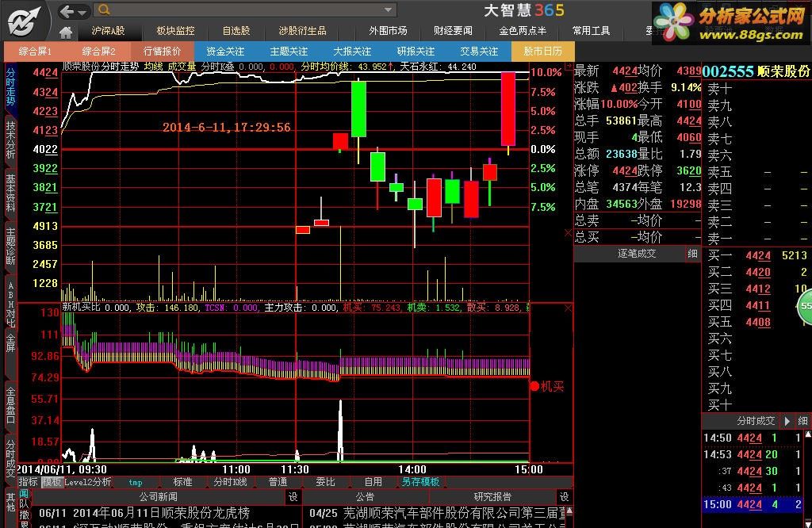Viewport: 812px width, 528px height.
Task: Click the 逐笔成交 panel header
Action: (x=636, y=254)
